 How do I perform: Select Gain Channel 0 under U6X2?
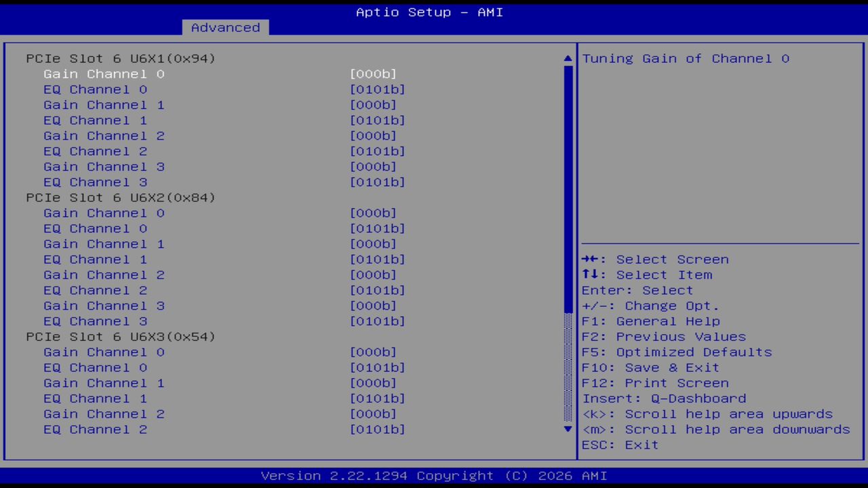point(103,213)
